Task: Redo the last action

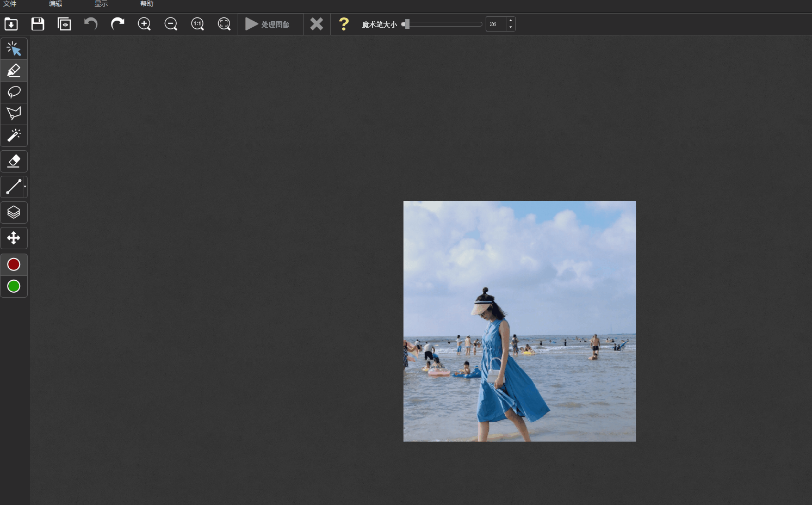Action: 117,24
